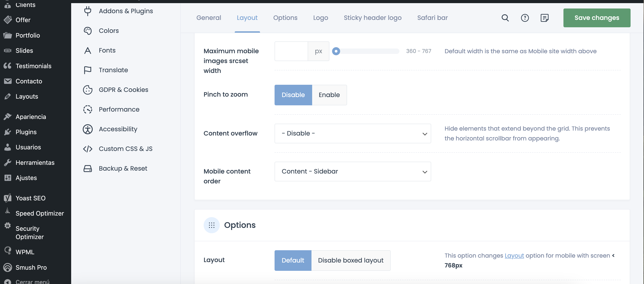Open the changelog notes icon
Screen dimensions: 644x284
coord(544,18)
